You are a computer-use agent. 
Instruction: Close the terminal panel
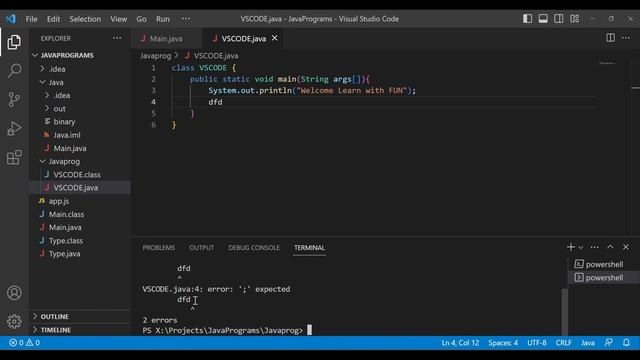point(626,247)
